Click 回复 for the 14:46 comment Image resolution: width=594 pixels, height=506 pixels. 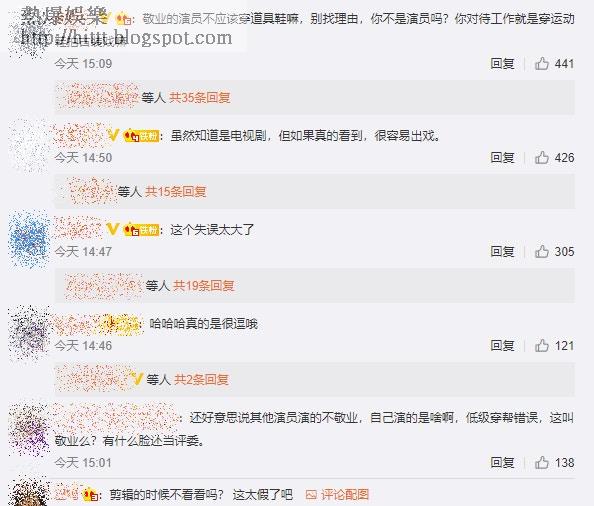[502, 345]
